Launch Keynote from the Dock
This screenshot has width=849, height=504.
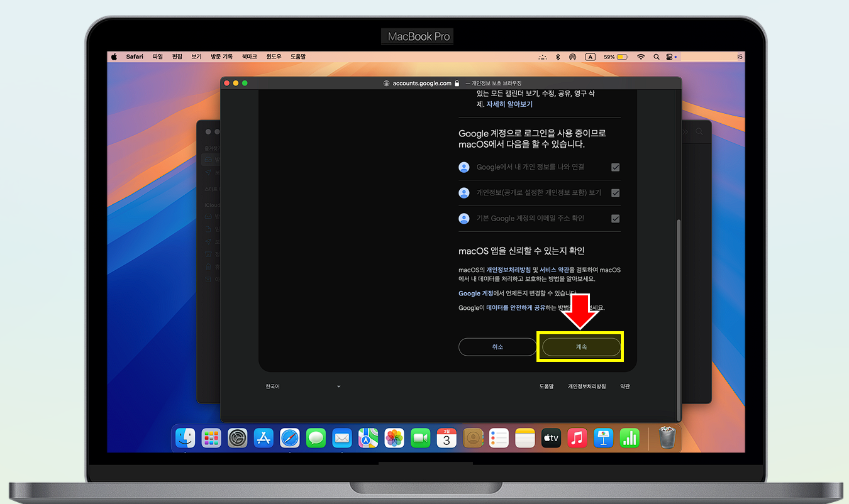pyautogui.click(x=603, y=437)
